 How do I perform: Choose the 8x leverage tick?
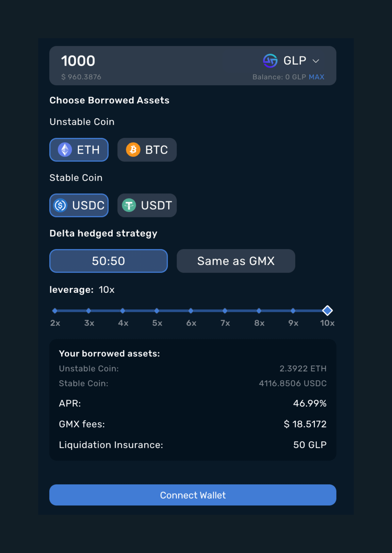pyautogui.click(x=259, y=310)
